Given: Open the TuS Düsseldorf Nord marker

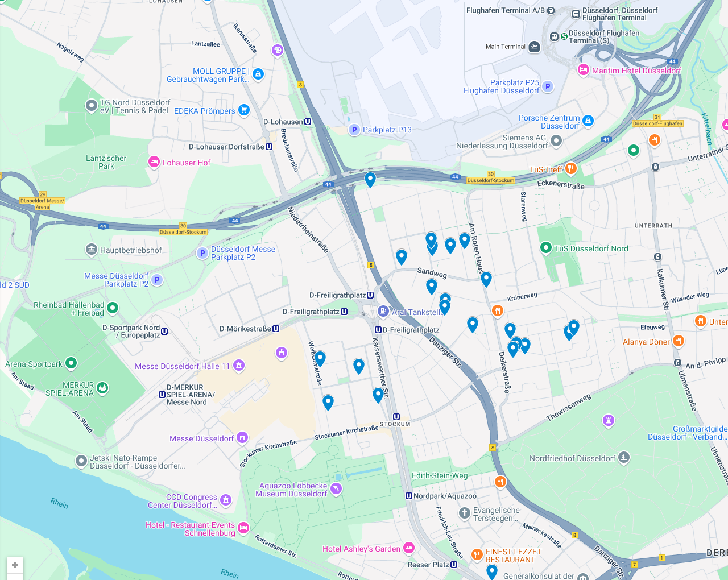Looking at the screenshot, I should pos(546,248).
